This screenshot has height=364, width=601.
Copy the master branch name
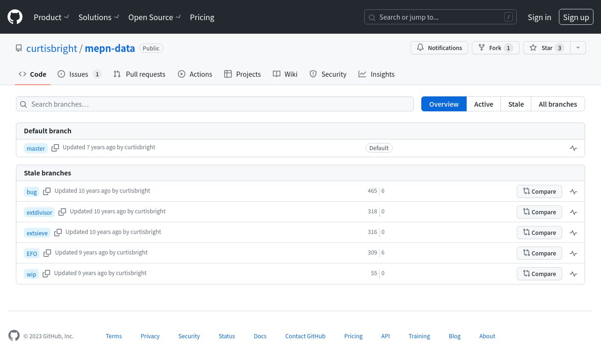tap(55, 148)
